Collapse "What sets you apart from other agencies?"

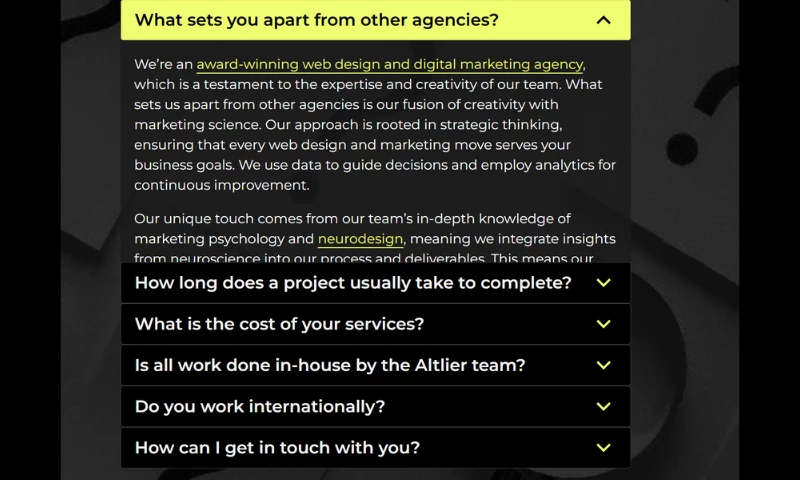tap(316, 20)
